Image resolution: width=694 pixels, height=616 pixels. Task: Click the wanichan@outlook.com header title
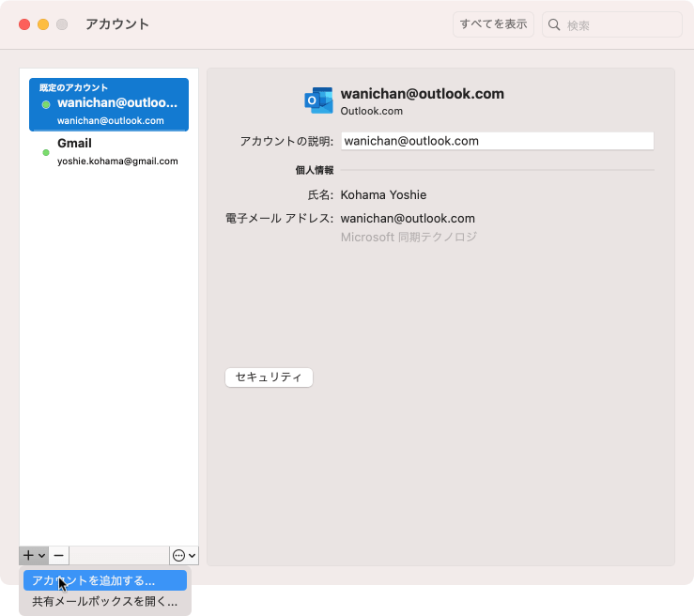pyautogui.click(x=423, y=94)
